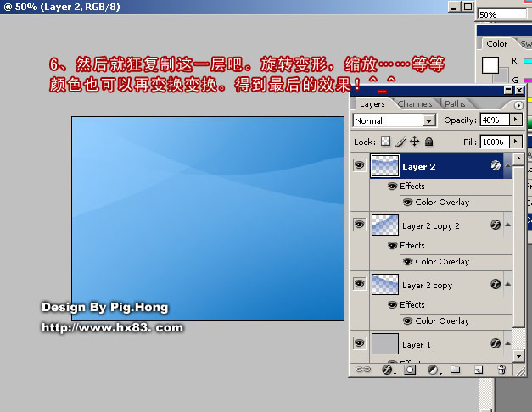Click Layer 2 copy 2 thumbnail
532x412 pixels.
tap(384, 225)
